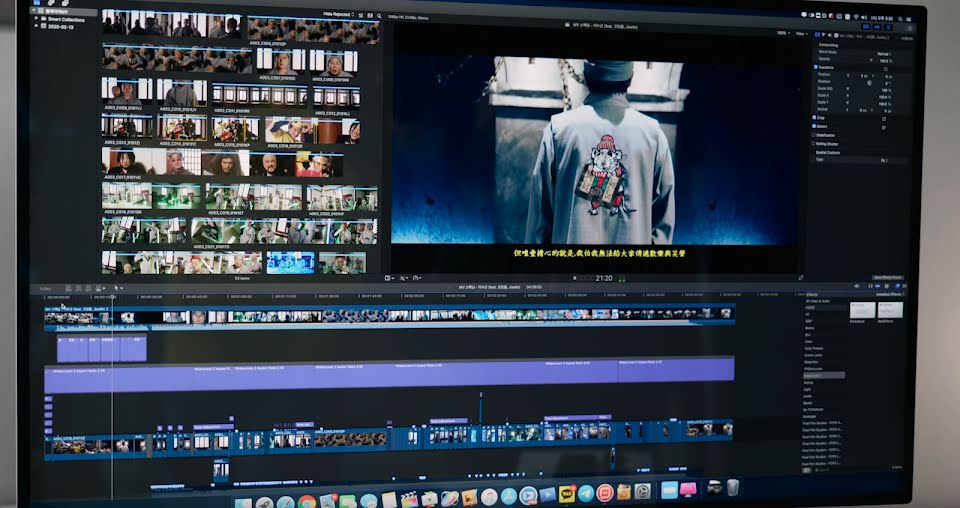Enter full screen viewer playback

pos(801,278)
